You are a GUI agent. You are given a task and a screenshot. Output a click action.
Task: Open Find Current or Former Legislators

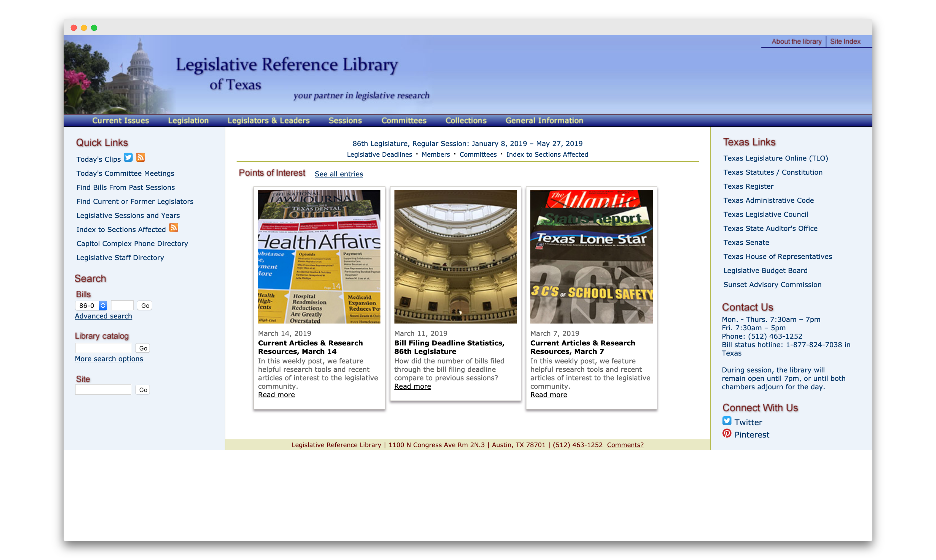135,201
